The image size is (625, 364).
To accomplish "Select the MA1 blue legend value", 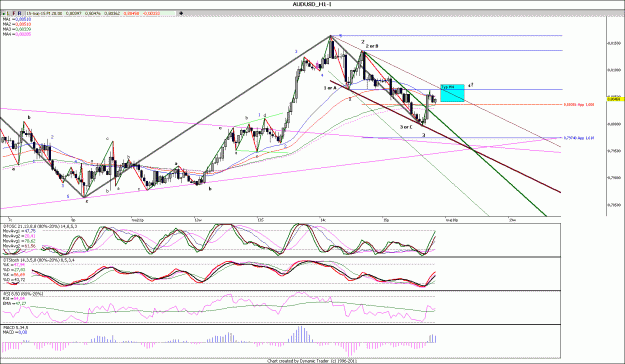I will click(23, 19).
